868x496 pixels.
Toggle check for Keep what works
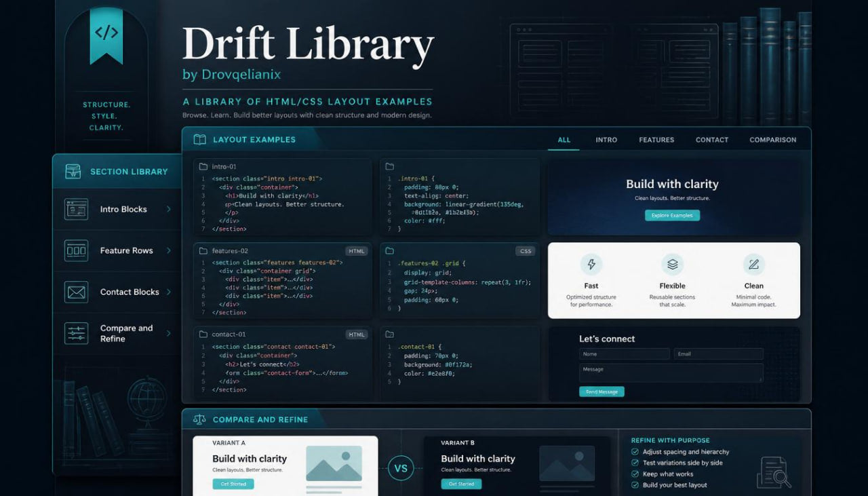635,474
